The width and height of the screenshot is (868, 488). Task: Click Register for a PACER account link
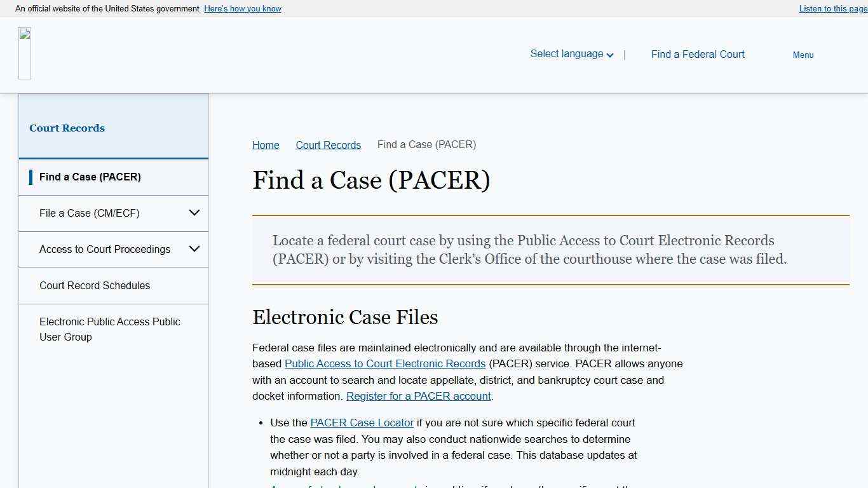pyautogui.click(x=418, y=396)
